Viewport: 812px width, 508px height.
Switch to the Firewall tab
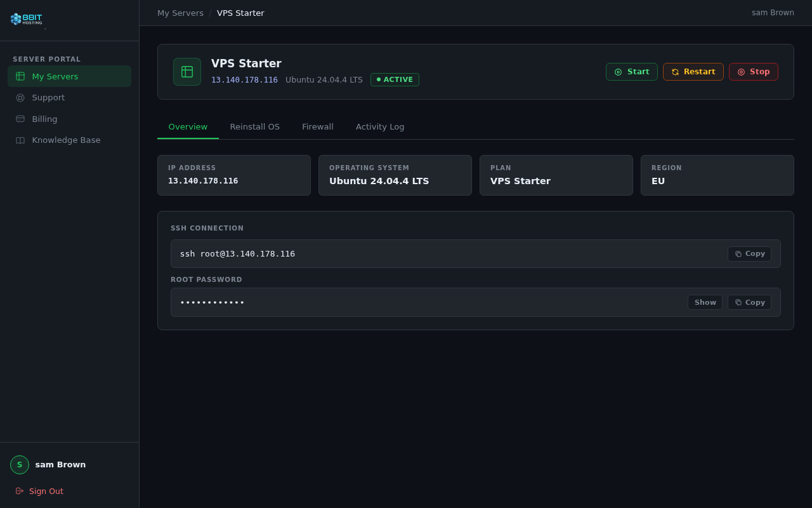coord(318,126)
